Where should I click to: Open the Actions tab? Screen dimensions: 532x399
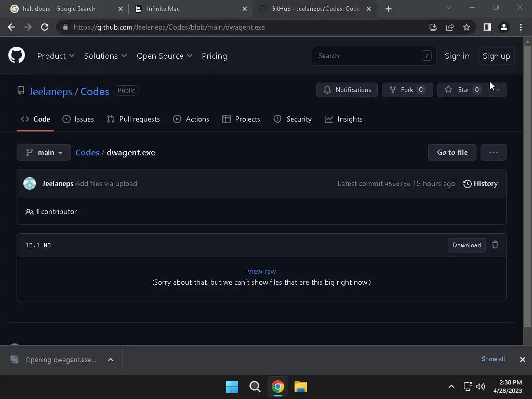coord(191,119)
